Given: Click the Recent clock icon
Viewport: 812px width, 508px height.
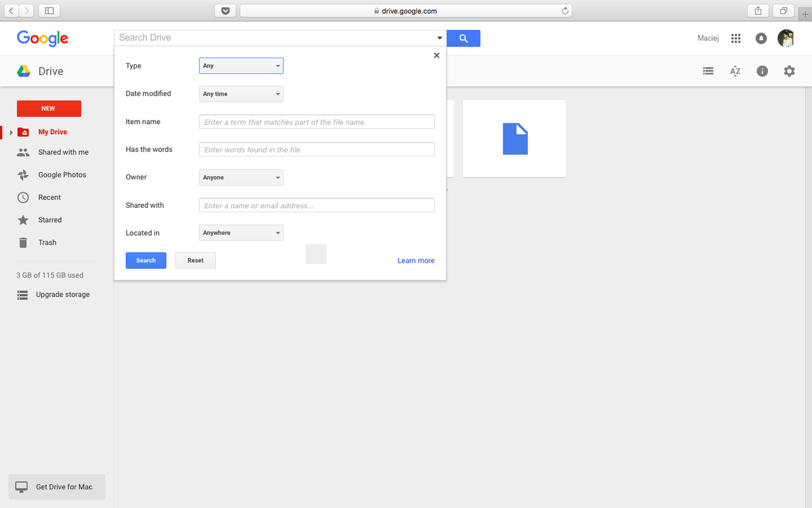Looking at the screenshot, I should click(x=24, y=198).
